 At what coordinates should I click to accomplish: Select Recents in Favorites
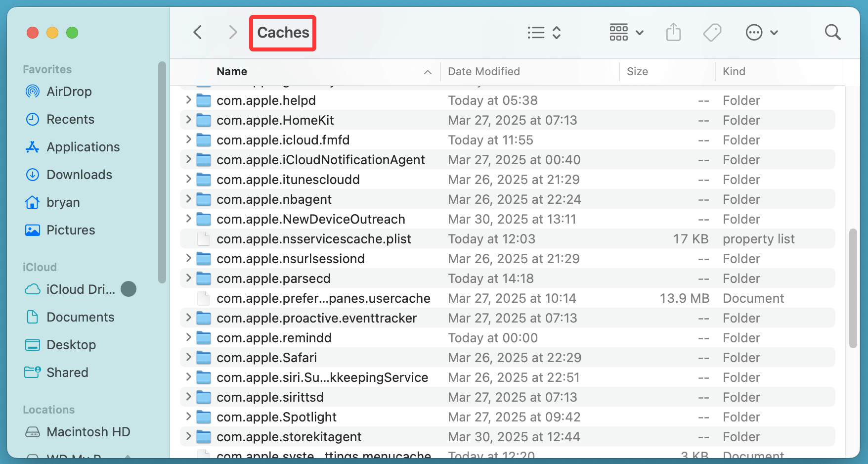70,119
